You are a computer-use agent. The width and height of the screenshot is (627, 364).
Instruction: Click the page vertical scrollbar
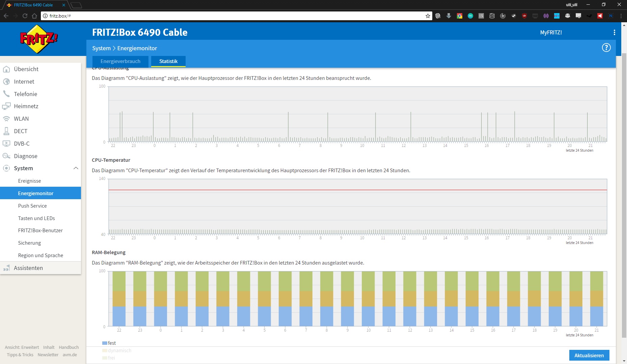(x=624, y=195)
